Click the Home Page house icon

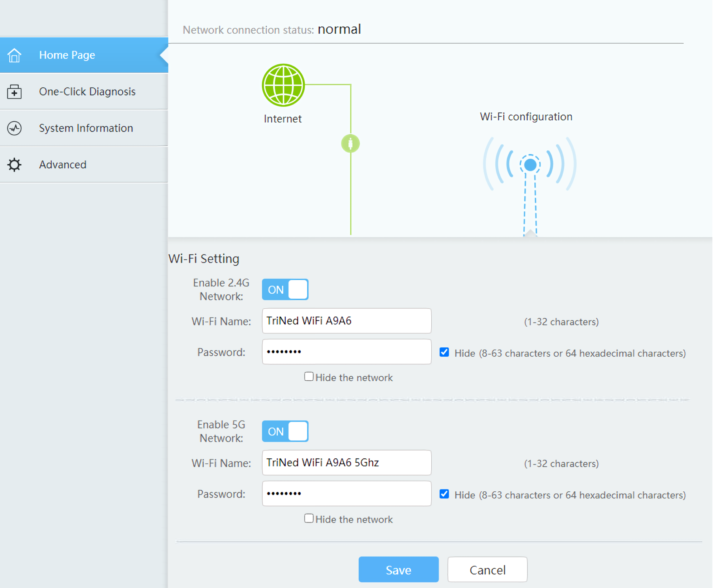(x=14, y=55)
